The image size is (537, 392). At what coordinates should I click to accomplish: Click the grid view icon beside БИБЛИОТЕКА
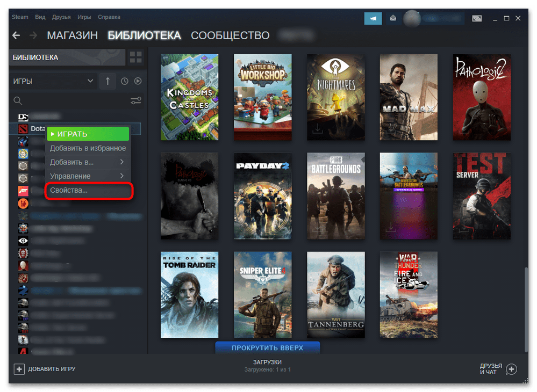pos(136,57)
